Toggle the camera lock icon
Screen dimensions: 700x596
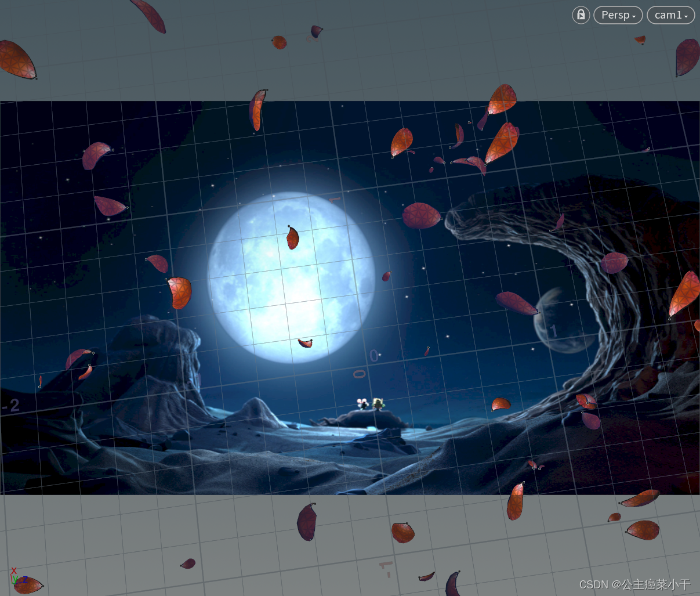[x=581, y=15]
